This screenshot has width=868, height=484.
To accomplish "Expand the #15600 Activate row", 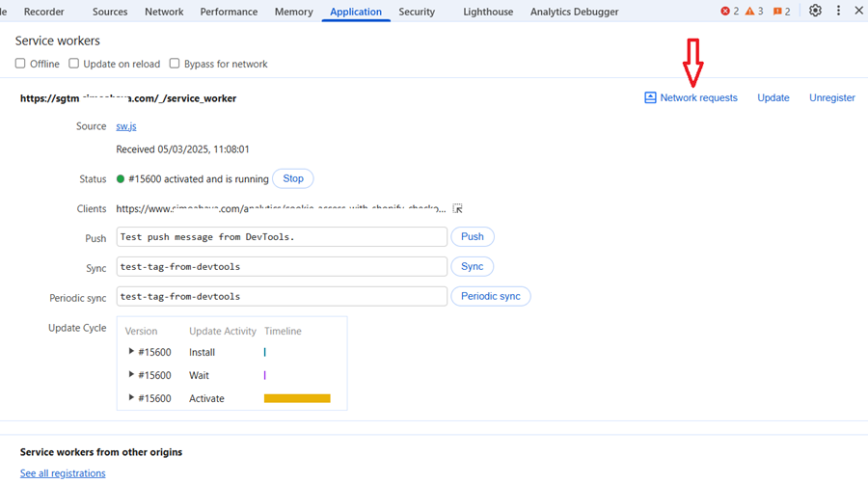I will coord(131,398).
